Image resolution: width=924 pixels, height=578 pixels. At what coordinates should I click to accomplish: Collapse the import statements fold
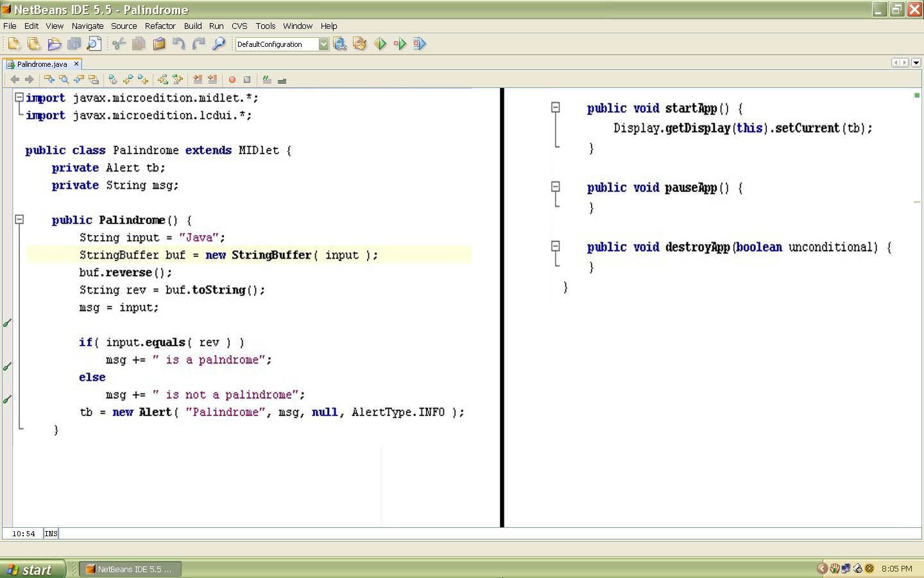pos(19,98)
